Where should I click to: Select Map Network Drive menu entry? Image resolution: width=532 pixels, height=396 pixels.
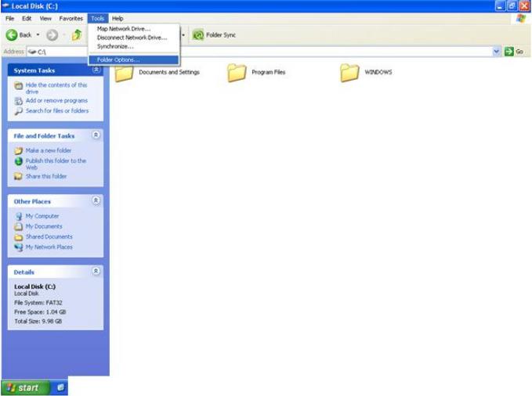click(124, 29)
